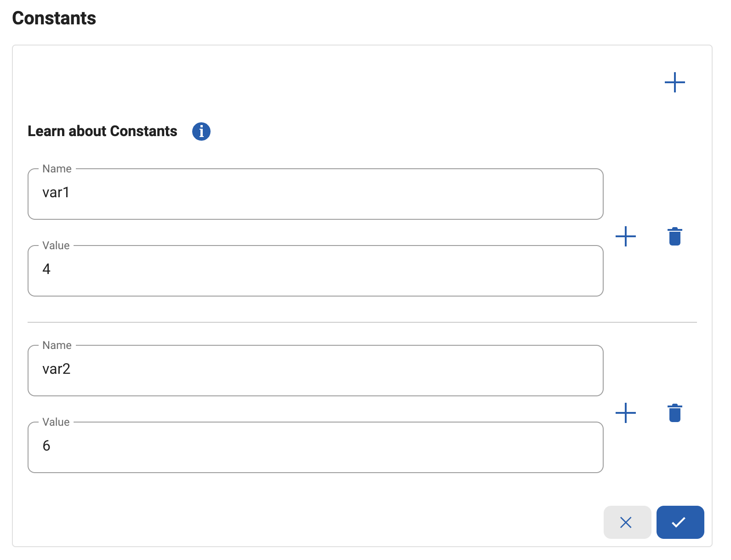
Task: Confirm constants with the checkmark button
Action: pyautogui.click(x=680, y=522)
